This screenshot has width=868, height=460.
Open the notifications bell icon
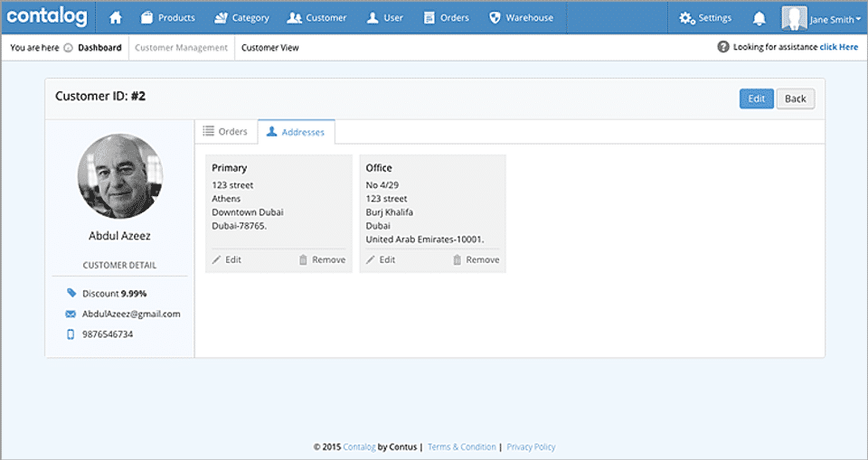[x=759, y=18]
